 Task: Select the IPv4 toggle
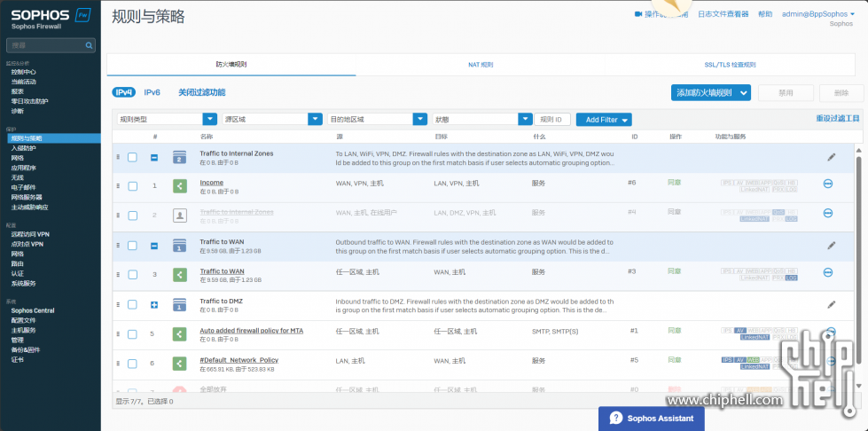(123, 92)
